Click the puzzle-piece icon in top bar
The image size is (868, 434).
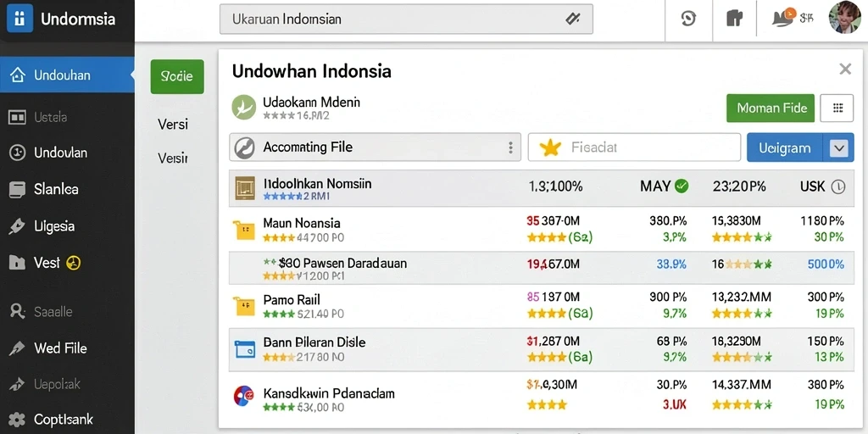coord(734,19)
